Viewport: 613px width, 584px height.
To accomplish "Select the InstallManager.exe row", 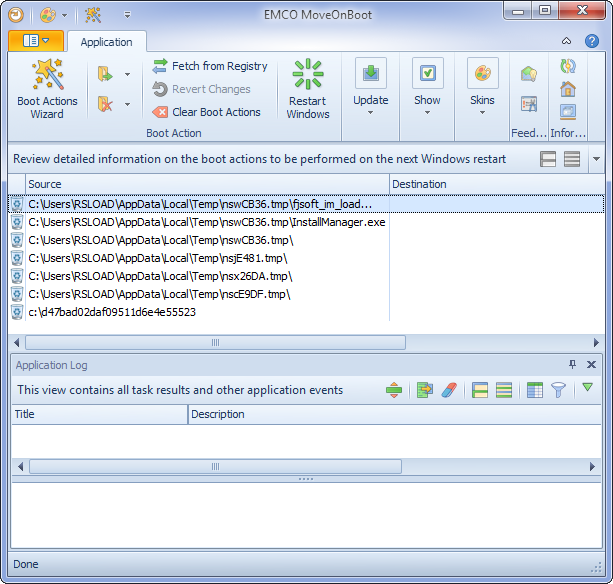I will click(x=306, y=222).
